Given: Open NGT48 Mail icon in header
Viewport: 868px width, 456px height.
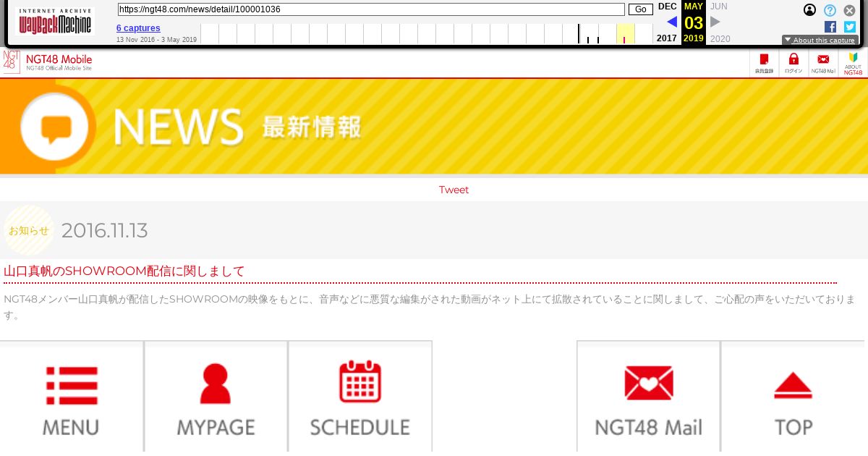Looking at the screenshot, I should [823, 64].
